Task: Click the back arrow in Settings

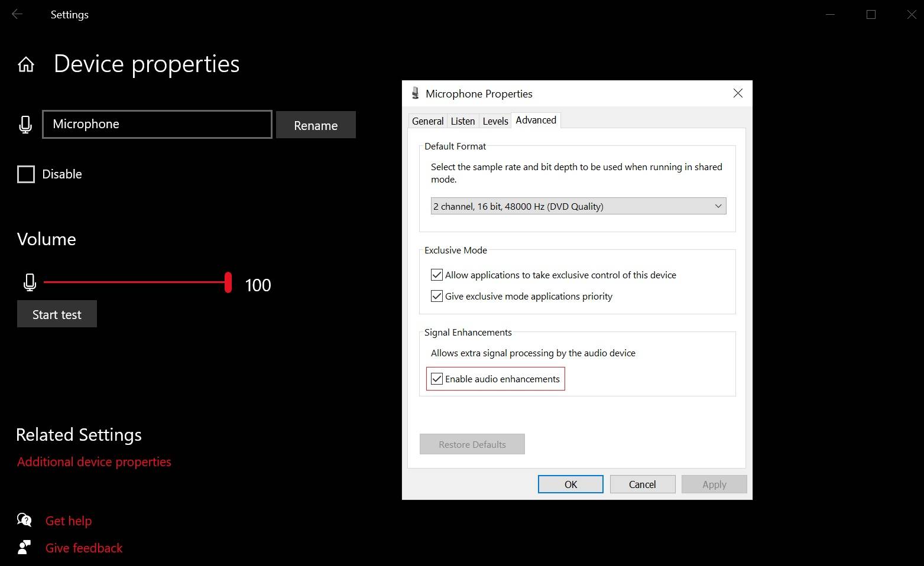Action: 17,14
